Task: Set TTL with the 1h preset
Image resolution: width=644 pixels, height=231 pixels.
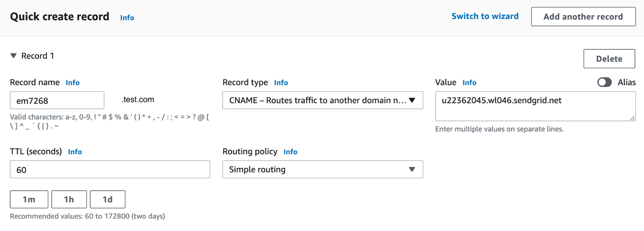Action: 69,199
